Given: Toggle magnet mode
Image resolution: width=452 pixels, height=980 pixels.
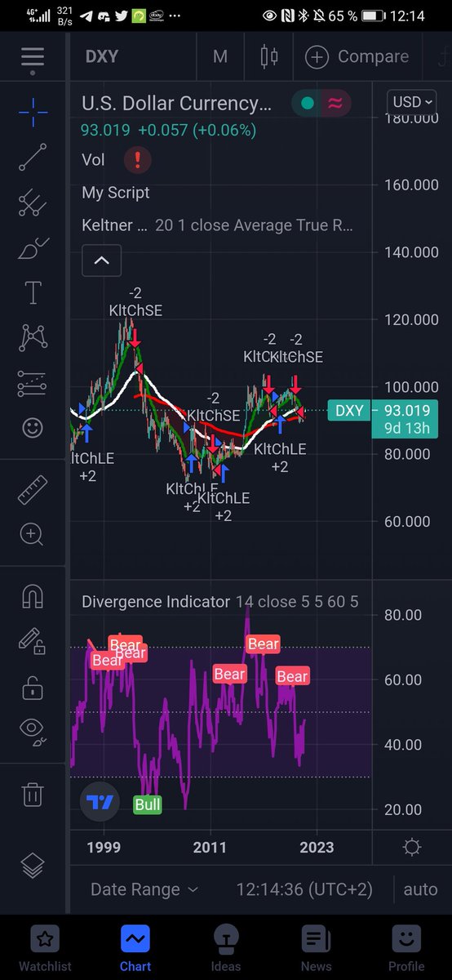Looking at the screenshot, I should (x=33, y=597).
